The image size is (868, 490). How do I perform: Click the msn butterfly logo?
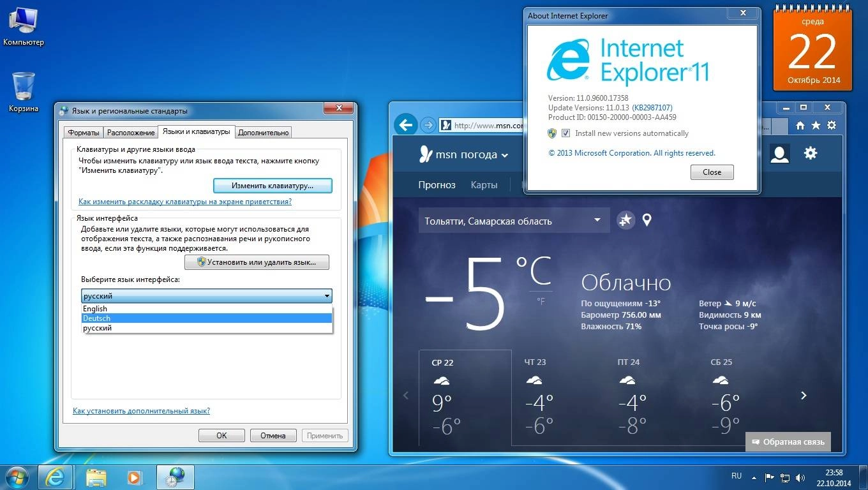[426, 154]
